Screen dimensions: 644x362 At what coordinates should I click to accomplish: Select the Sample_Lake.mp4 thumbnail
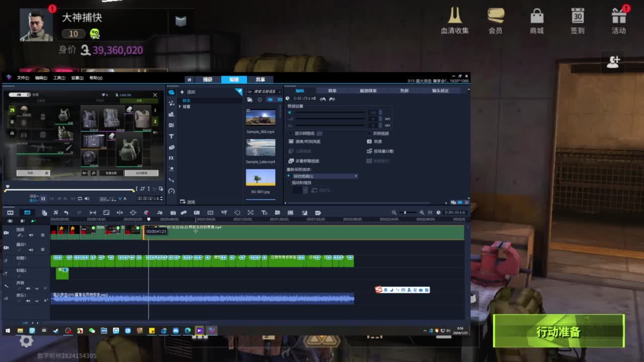coord(260,148)
